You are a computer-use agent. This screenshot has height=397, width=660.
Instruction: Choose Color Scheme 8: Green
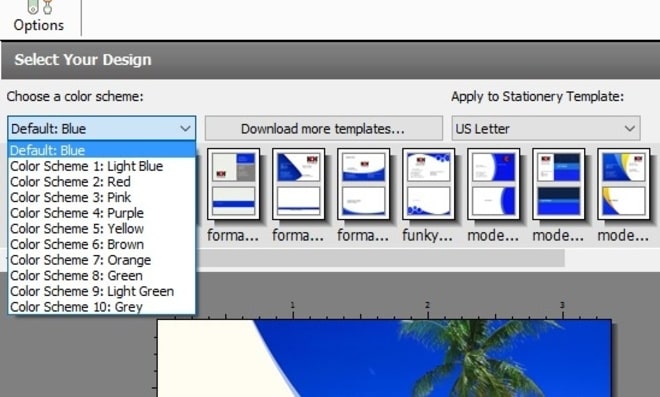click(101, 276)
